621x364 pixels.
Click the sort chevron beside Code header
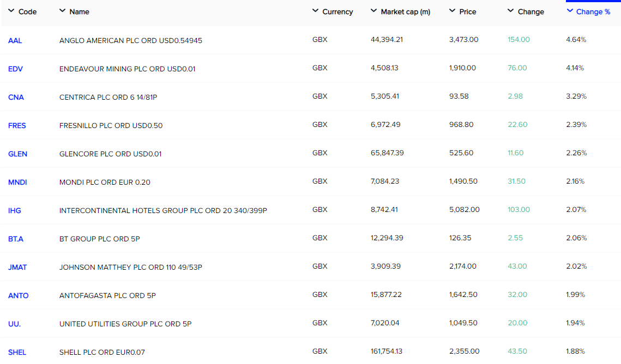click(x=11, y=11)
